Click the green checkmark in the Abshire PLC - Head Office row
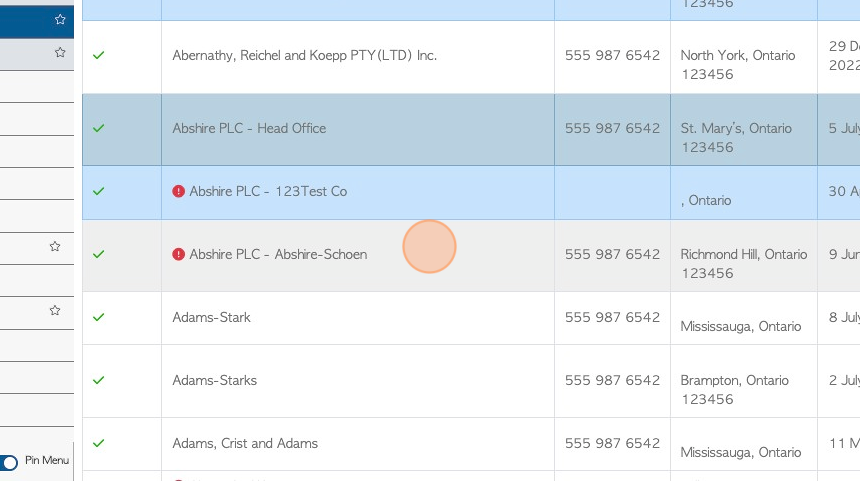This screenshot has width=860, height=481. pyautogui.click(x=99, y=128)
